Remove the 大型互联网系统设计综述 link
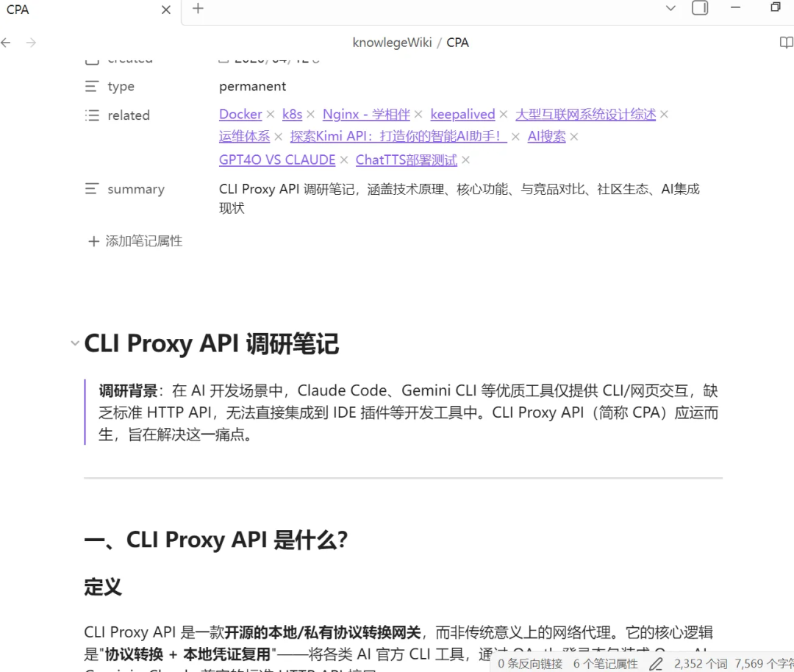 (x=664, y=115)
